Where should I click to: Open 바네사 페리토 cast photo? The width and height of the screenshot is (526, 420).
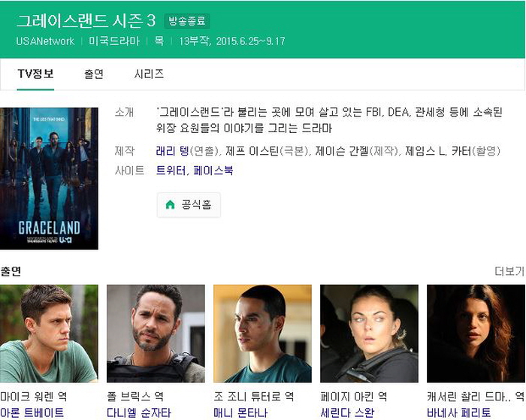click(x=476, y=334)
